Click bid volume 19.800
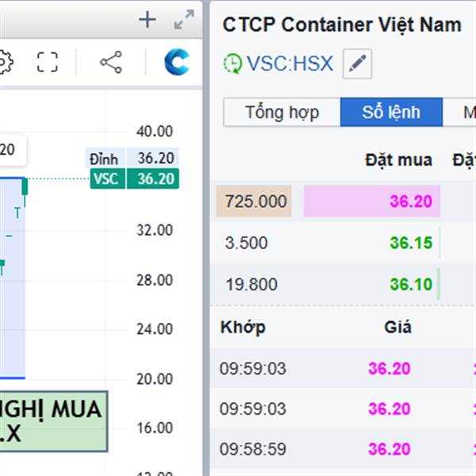 (251, 285)
